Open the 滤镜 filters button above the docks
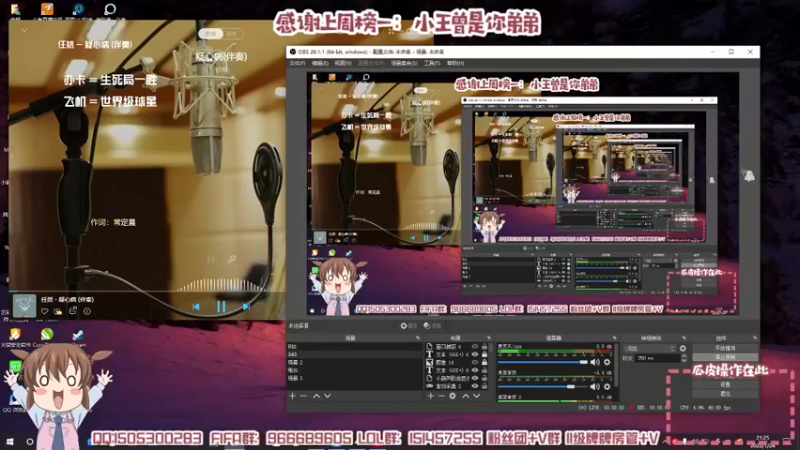This screenshot has height=450, width=800. (x=432, y=326)
